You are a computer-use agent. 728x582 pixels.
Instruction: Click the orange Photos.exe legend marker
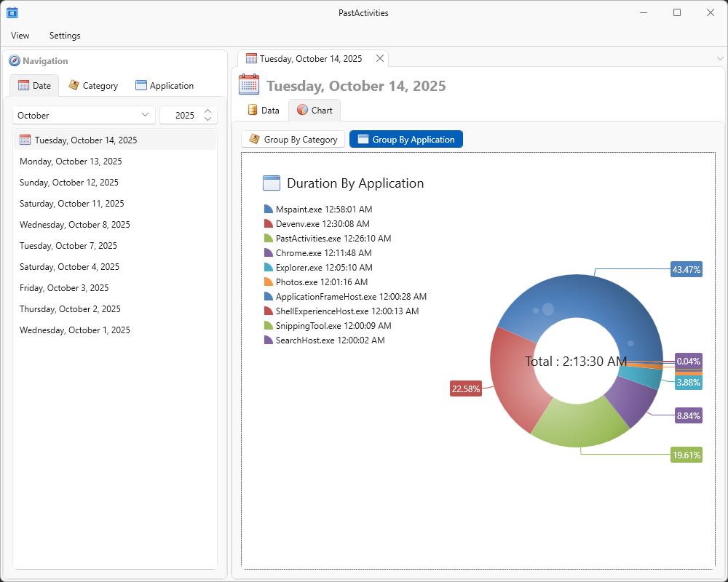[269, 282]
